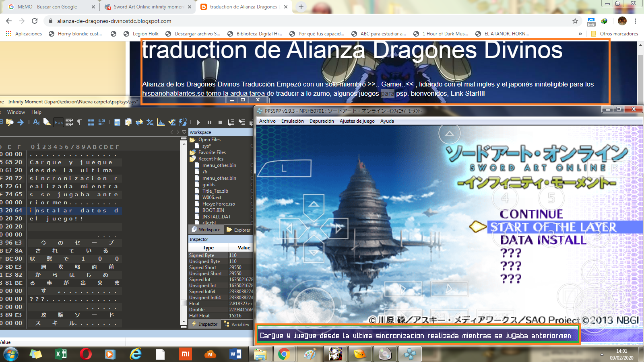Click the pause icon in editor toolbar
Viewport: 644px width, 362px height.
209,122
